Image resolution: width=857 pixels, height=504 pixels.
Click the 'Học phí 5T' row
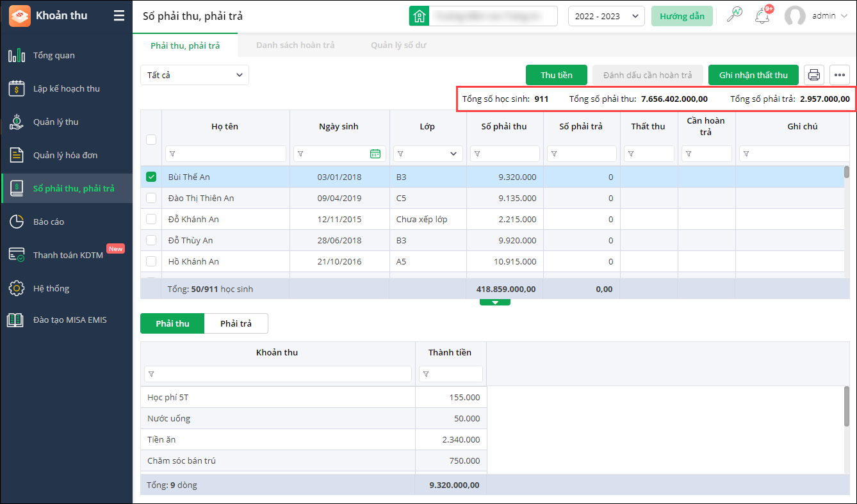click(x=314, y=397)
